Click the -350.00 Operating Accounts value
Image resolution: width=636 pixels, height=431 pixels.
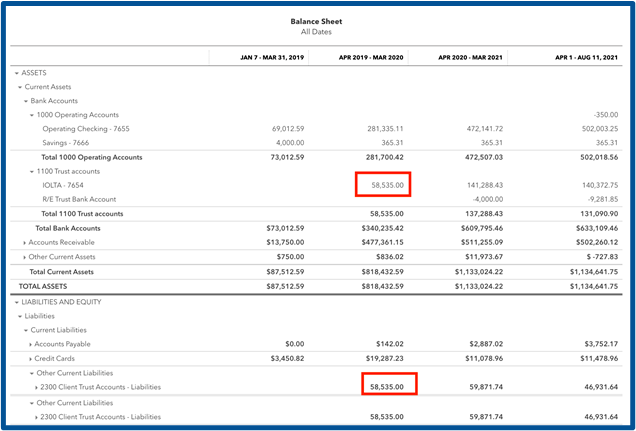click(x=606, y=115)
